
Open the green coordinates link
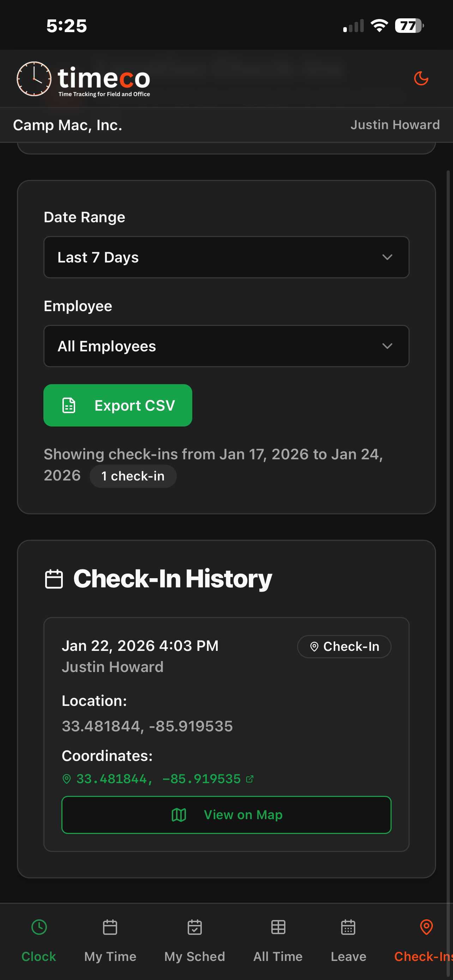click(158, 779)
